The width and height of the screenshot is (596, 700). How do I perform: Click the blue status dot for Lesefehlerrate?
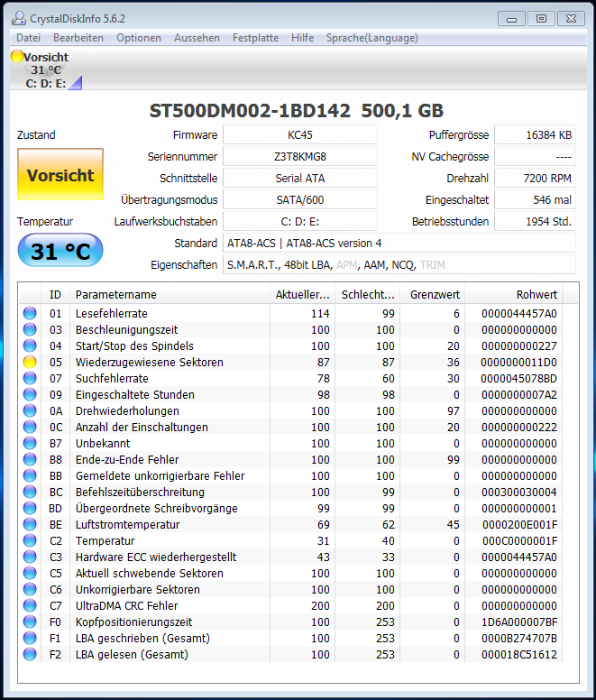30,313
